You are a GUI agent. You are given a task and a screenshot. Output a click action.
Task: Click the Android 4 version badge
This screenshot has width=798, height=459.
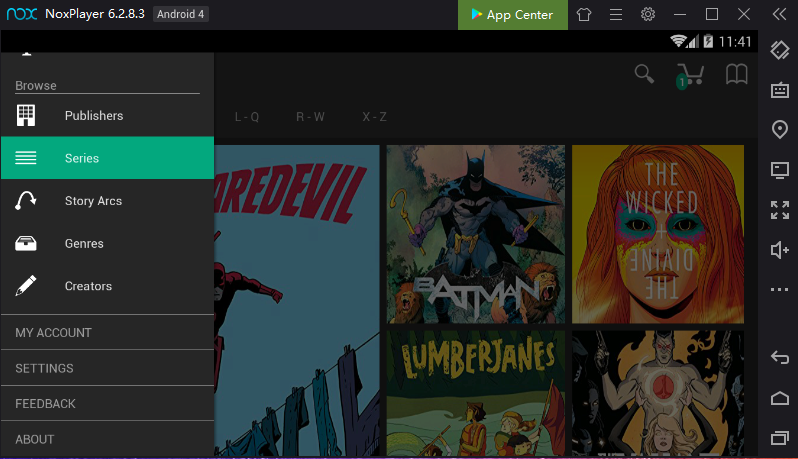181,14
